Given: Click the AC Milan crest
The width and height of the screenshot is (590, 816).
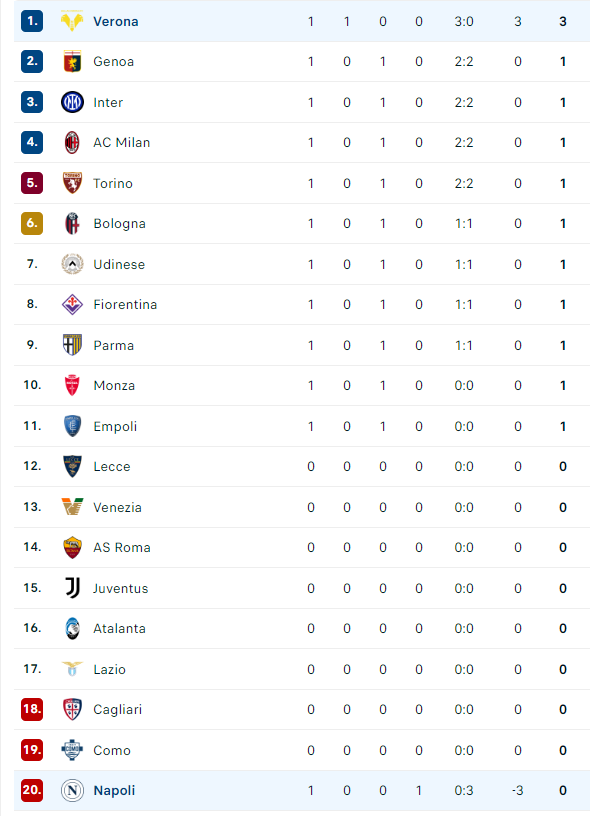Looking at the screenshot, I should pos(72,142).
